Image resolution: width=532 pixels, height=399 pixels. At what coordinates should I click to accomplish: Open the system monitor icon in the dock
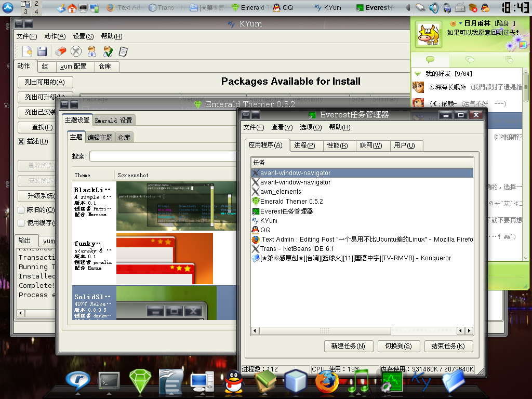(391, 381)
